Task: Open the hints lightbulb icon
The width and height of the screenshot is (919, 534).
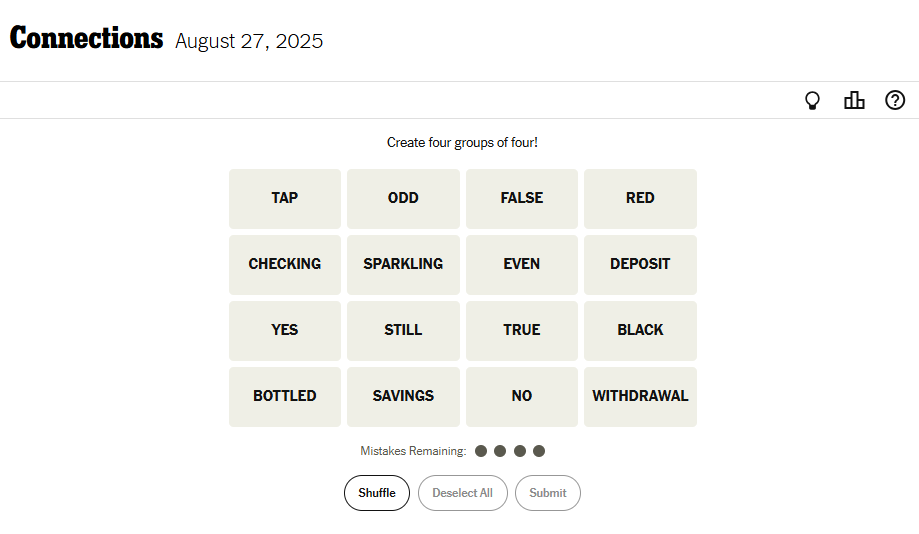Action: point(813,100)
